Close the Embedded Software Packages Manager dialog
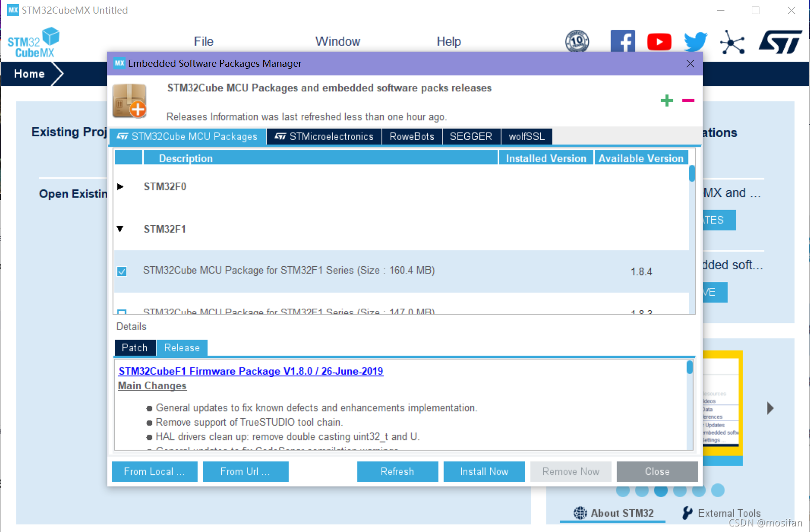This screenshot has width=810, height=532. 690,63
